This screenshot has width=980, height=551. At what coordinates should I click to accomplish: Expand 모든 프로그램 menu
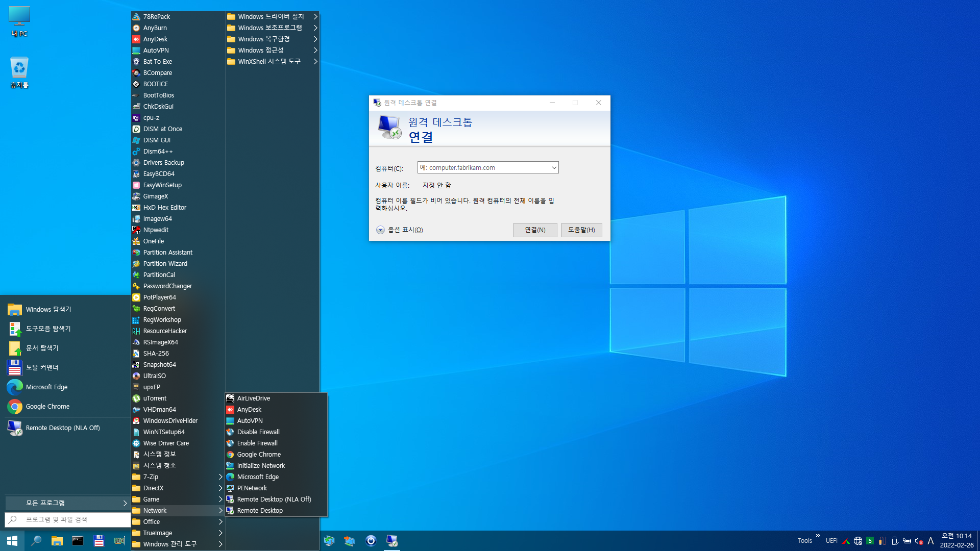67,503
